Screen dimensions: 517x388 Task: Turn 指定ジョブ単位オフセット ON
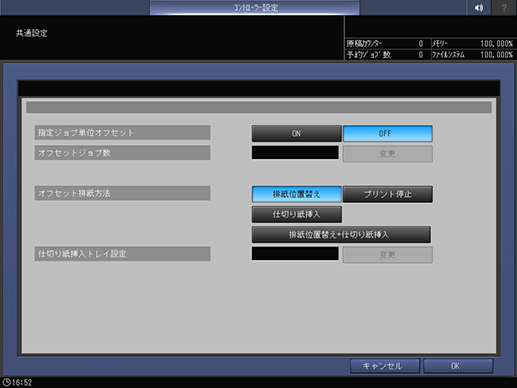pyautogui.click(x=296, y=133)
